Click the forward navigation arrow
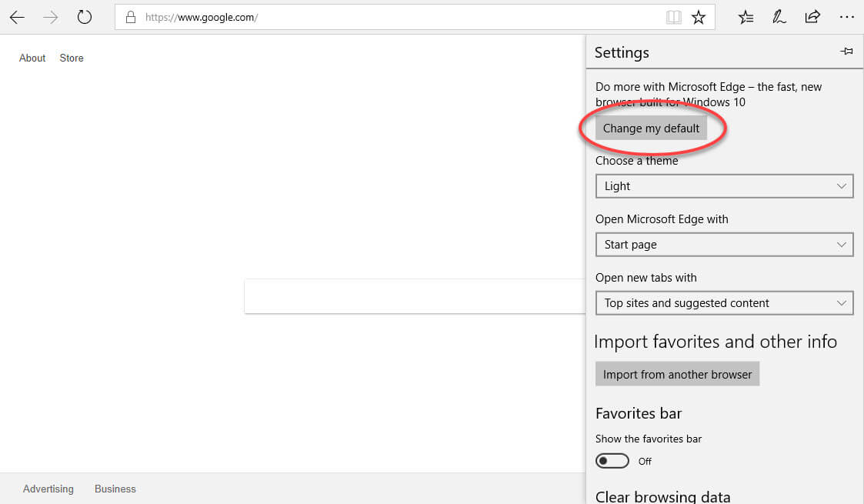The image size is (864, 504). click(51, 18)
